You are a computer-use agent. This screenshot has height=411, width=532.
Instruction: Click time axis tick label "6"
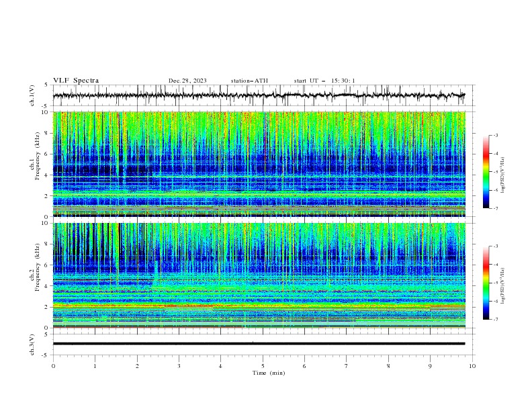pos(304,366)
